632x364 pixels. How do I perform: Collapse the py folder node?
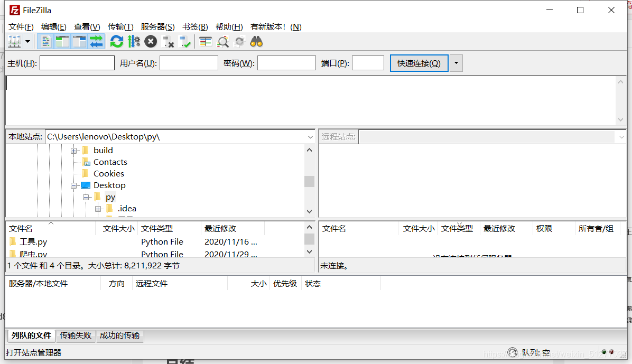point(86,198)
